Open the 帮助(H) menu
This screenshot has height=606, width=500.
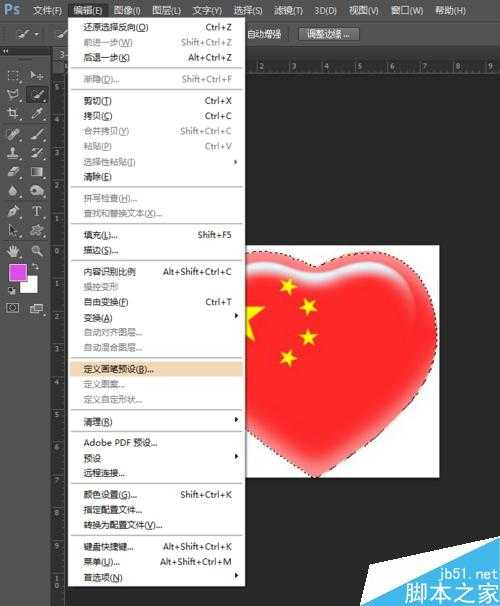(x=450, y=10)
